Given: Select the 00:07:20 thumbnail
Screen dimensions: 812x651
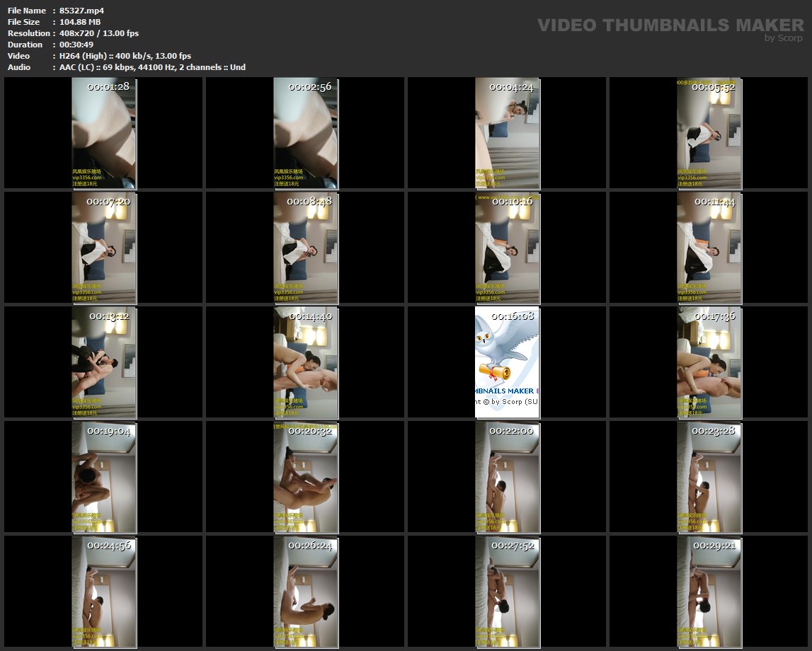Looking at the screenshot, I should point(104,248).
